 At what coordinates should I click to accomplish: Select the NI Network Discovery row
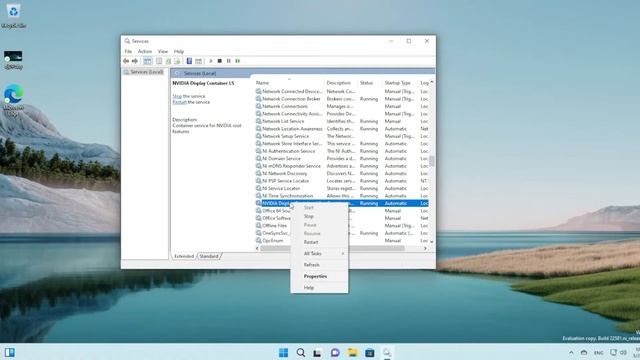tap(341, 173)
